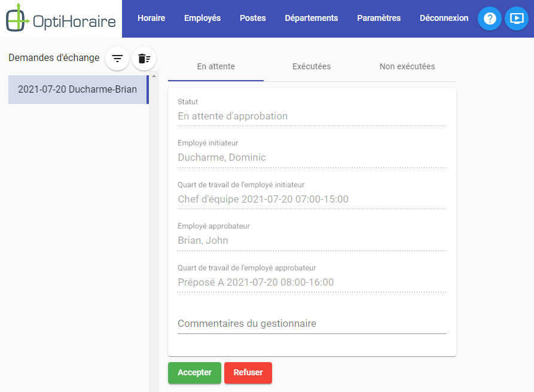The height and width of the screenshot is (392, 534).
Task: Click the Accepter button
Action: (x=194, y=373)
